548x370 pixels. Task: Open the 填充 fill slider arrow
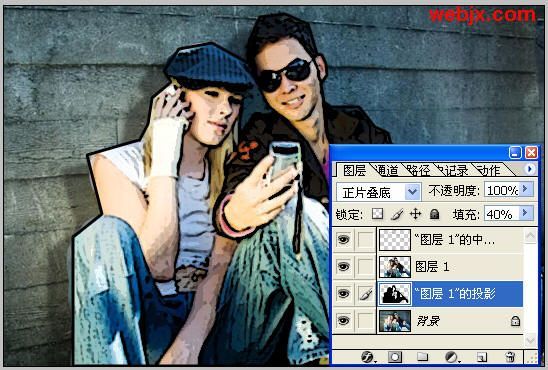[525, 213]
